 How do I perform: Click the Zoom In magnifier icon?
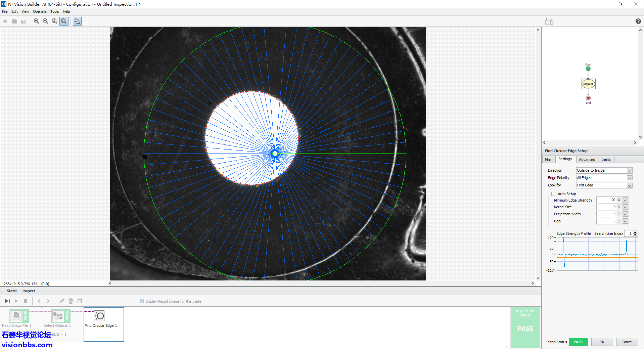point(36,21)
